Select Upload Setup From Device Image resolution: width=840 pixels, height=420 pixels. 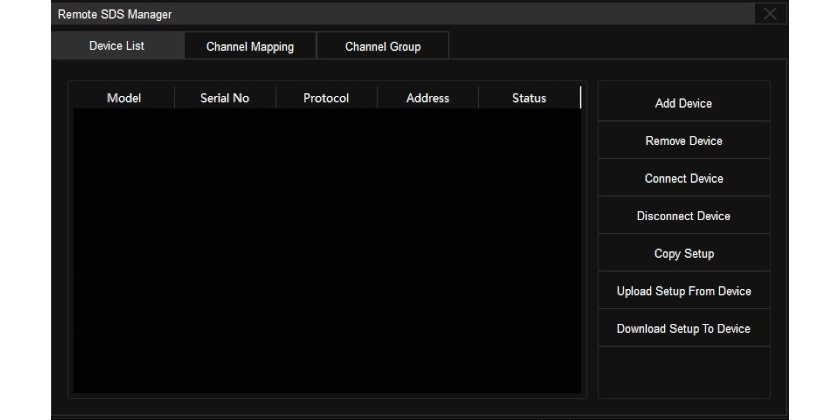click(684, 291)
